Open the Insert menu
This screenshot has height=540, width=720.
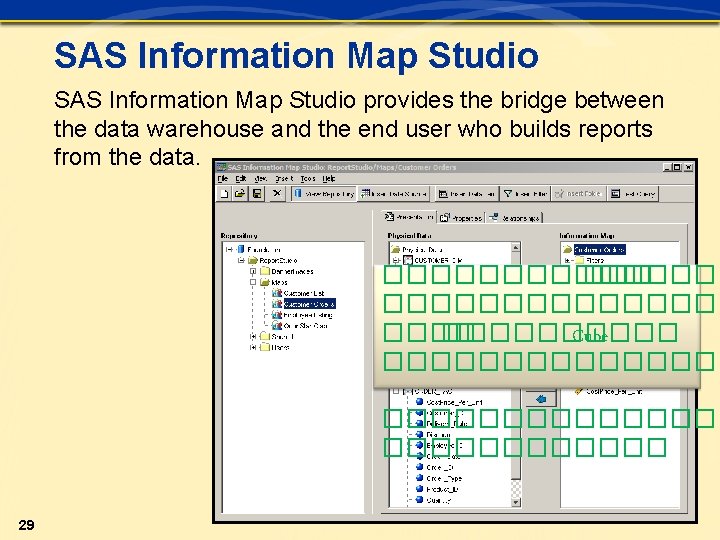coord(284,179)
